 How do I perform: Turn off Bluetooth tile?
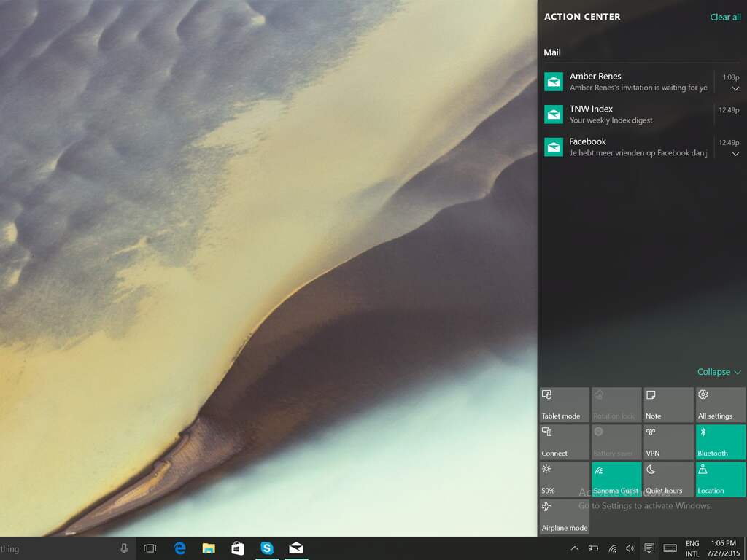point(720,443)
